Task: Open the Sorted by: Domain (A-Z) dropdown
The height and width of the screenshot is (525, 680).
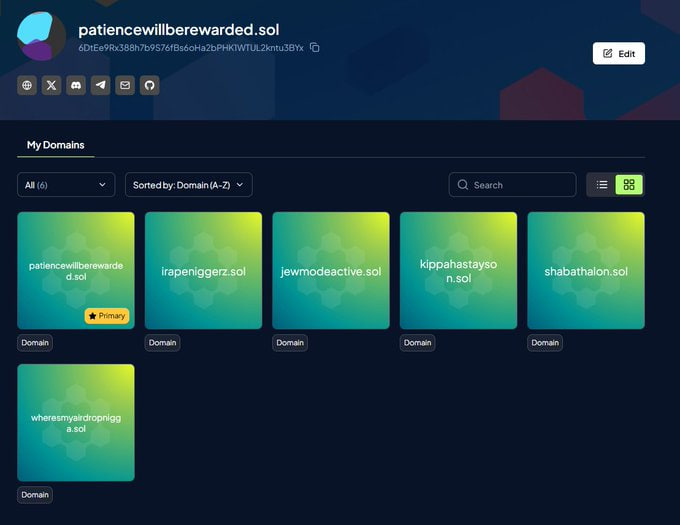Action: pos(189,185)
